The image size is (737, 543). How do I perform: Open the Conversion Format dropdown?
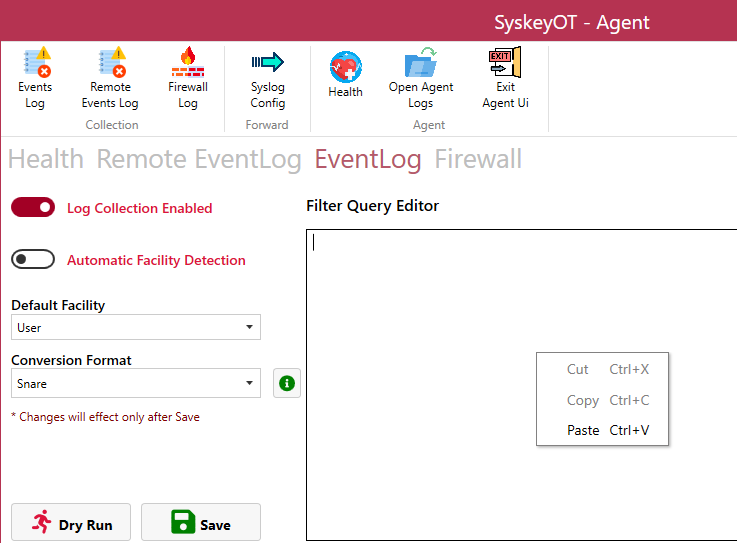click(136, 383)
